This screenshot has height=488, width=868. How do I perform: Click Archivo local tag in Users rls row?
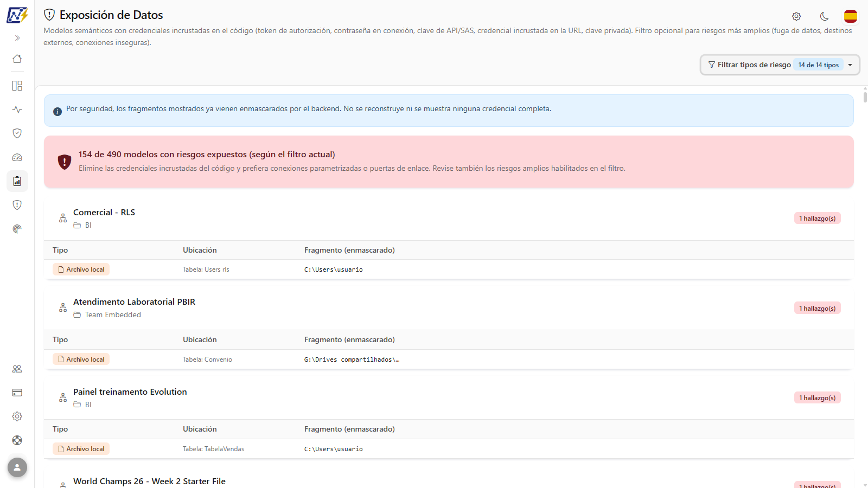(81, 269)
